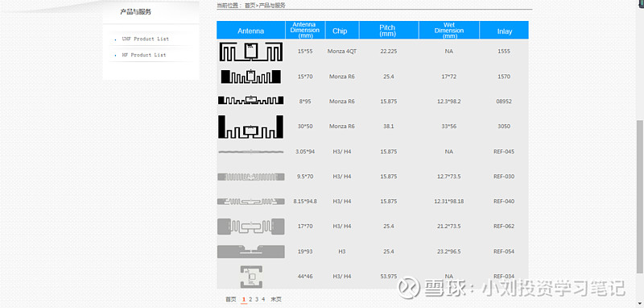Select the REF-040 antenna thumbnail

point(250,202)
